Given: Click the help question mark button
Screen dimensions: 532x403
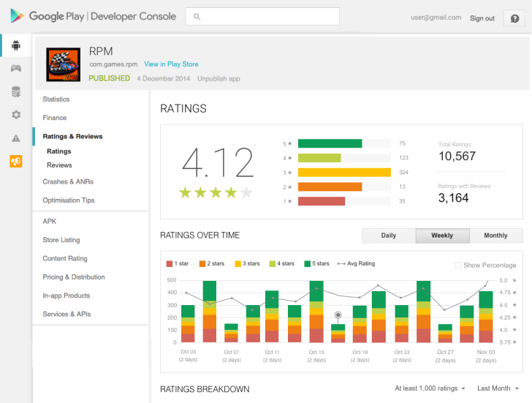Looking at the screenshot, I should (514, 18).
